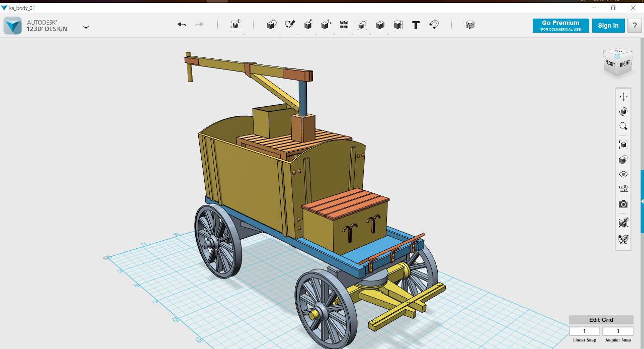The image size is (644, 349).
Task: Open the Pattern tools menu
Action: pos(344,25)
